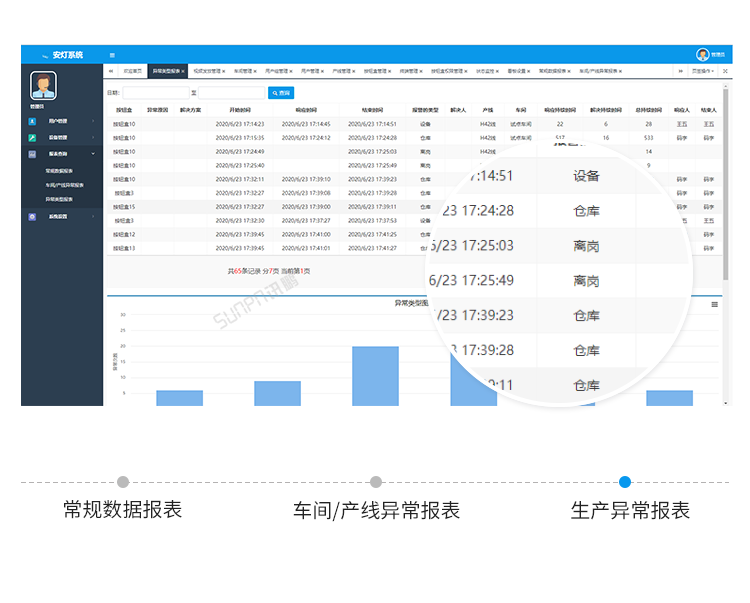Viewport: 750px width, 603px height.
Task: Click the device management sidebar icon
Action: point(33,137)
